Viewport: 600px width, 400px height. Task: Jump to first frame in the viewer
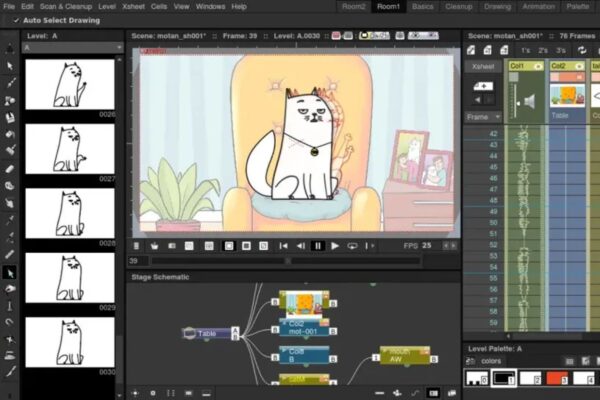point(283,245)
